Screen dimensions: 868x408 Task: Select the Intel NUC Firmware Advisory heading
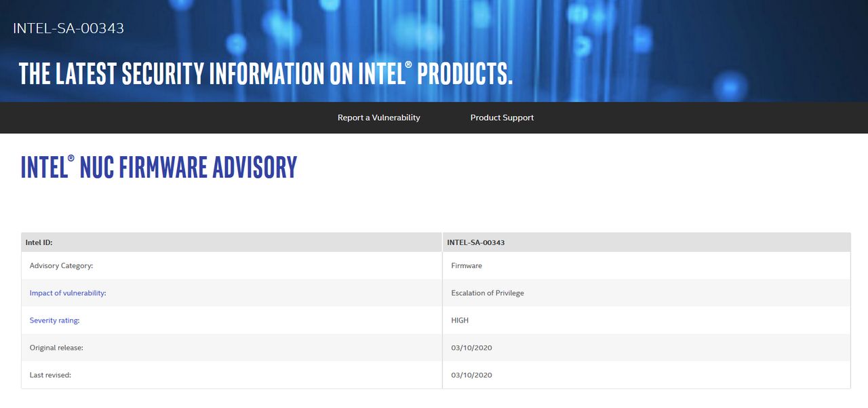(x=159, y=167)
